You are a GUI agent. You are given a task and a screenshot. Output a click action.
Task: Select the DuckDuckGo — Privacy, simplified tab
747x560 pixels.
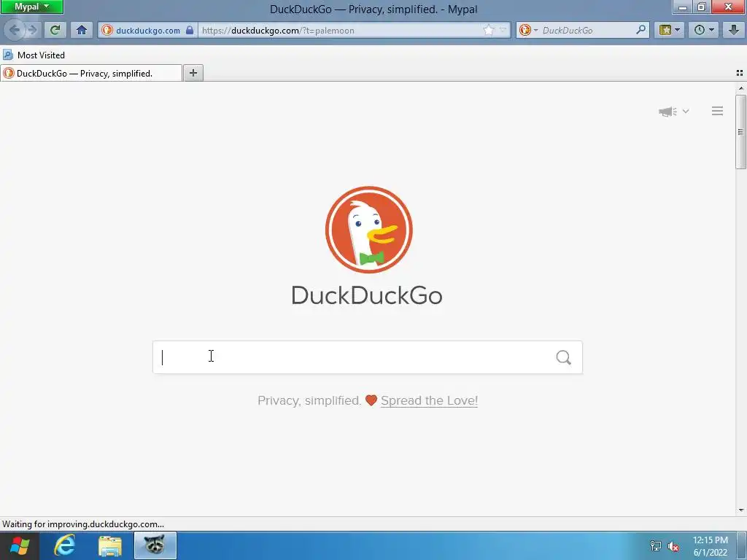tap(91, 74)
